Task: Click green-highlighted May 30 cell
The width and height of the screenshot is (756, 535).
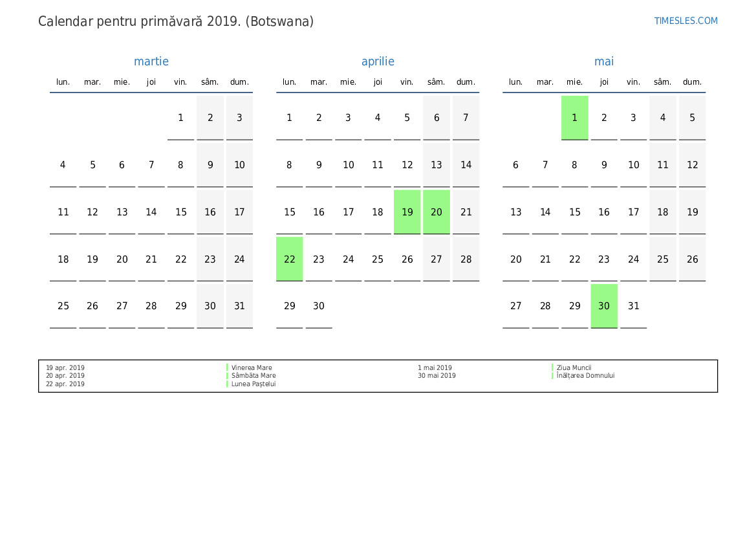Action: [x=604, y=306]
